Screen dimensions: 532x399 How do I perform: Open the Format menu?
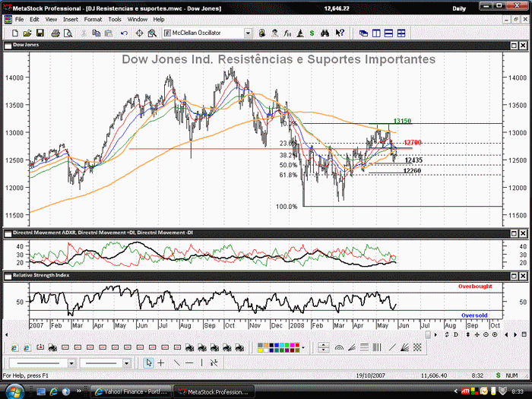click(x=93, y=20)
